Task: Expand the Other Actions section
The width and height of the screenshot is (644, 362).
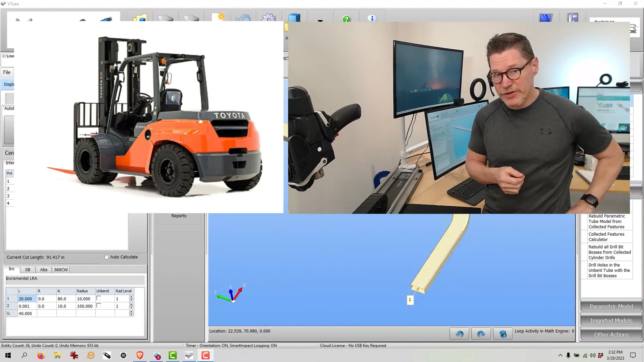Action: 611,334
